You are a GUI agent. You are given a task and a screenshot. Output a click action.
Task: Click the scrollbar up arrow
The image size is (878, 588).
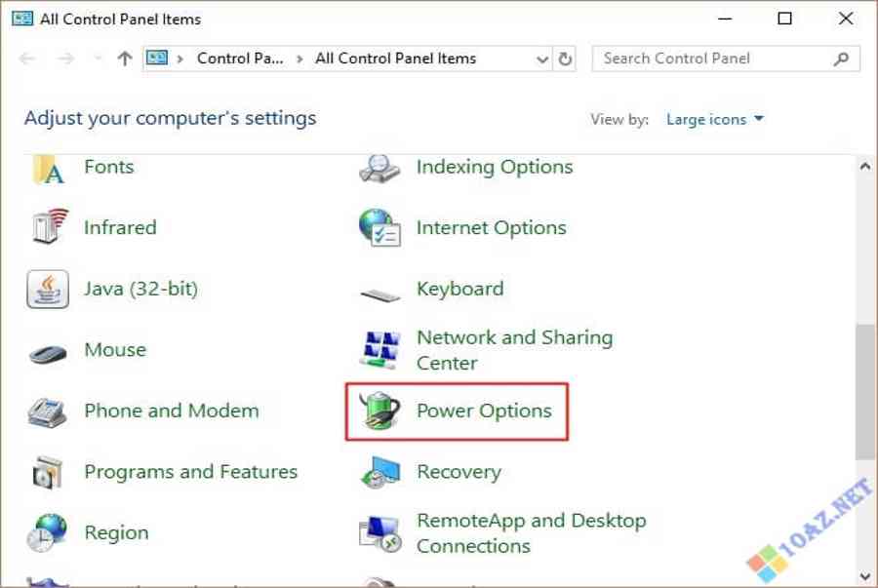point(865,166)
